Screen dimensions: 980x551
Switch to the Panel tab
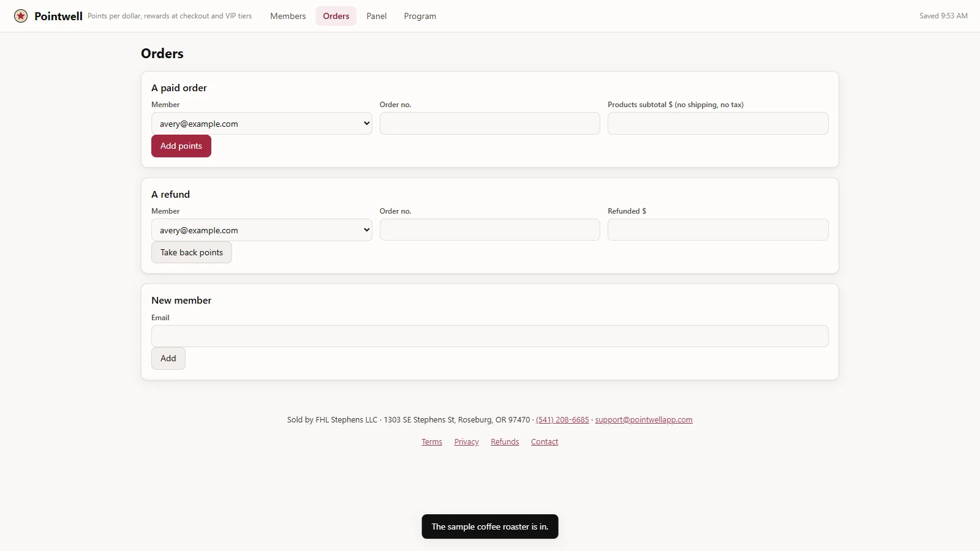pyautogui.click(x=377, y=16)
